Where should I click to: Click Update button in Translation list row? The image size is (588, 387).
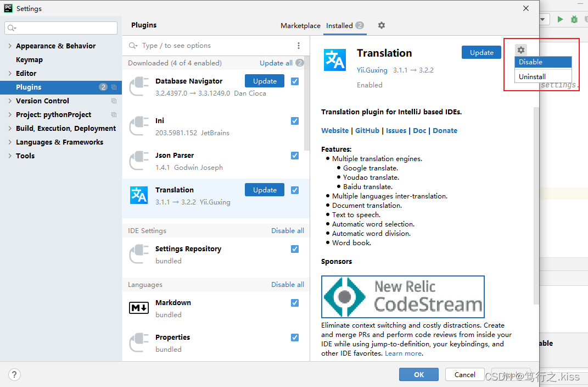click(265, 190)
